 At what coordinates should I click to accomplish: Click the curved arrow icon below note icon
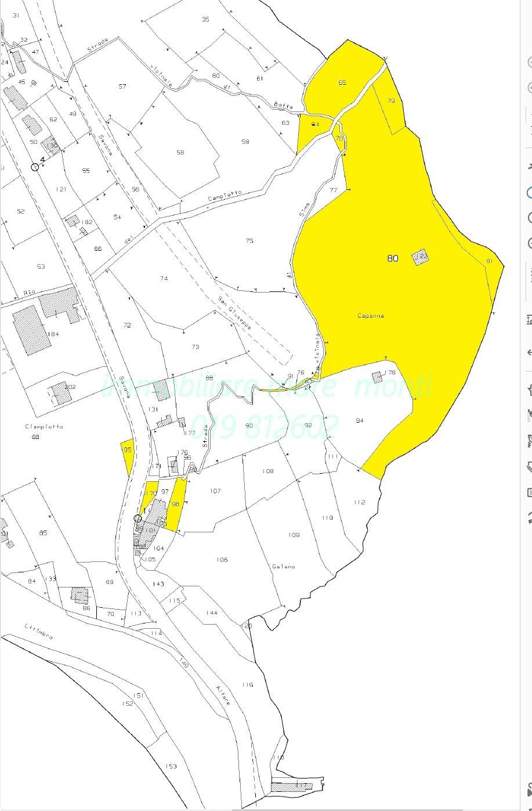(529, 517)
